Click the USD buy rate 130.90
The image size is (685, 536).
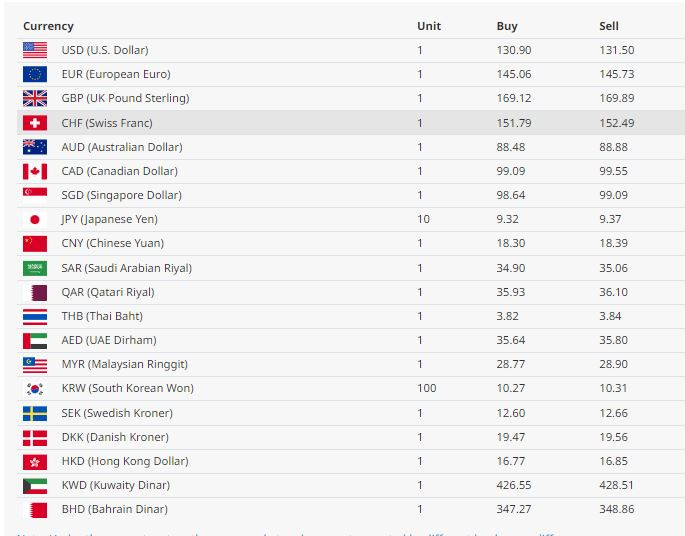[514, 50]
